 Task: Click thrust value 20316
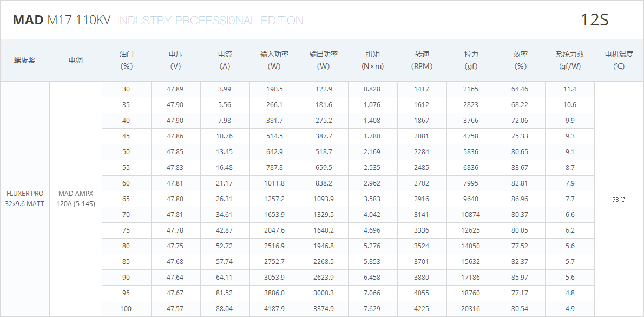coord(471,309)
